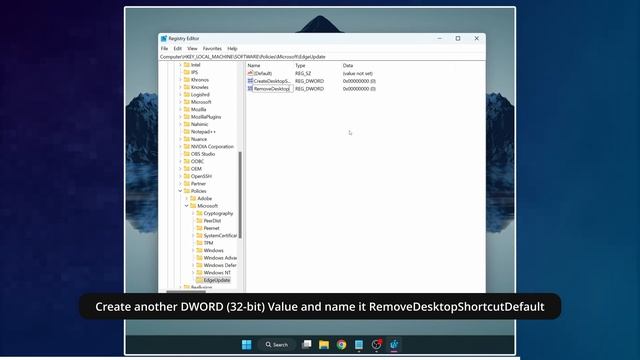
Task: Click the key tree vertical scrollbar
Action: (240, 195)
